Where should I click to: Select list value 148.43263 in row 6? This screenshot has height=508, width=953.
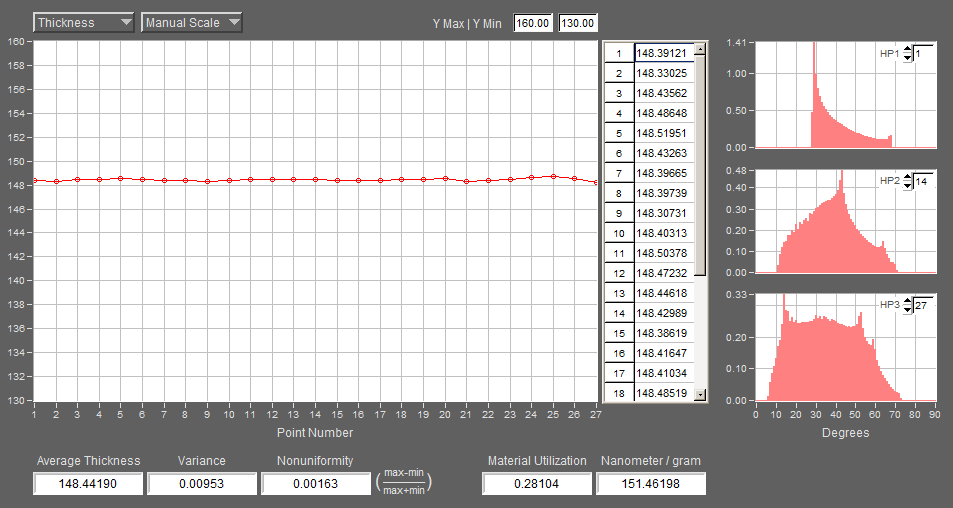coord(664,153)
